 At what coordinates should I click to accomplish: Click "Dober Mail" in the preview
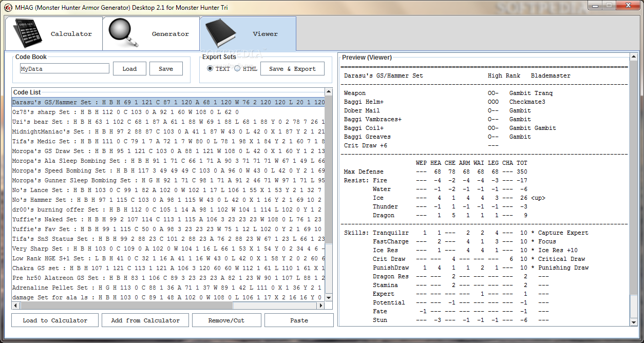point(362,110)
